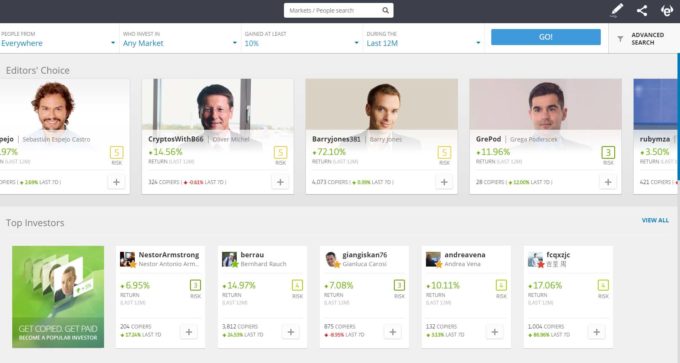Screen dimensions: 680x363
Task: Open fcqxzjc username link
Action: 558,255
